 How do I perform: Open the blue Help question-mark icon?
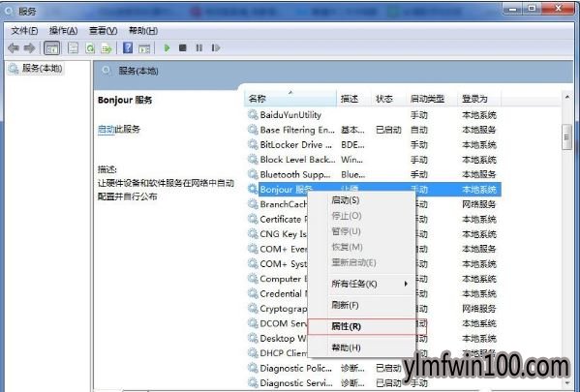coord(128,48)
